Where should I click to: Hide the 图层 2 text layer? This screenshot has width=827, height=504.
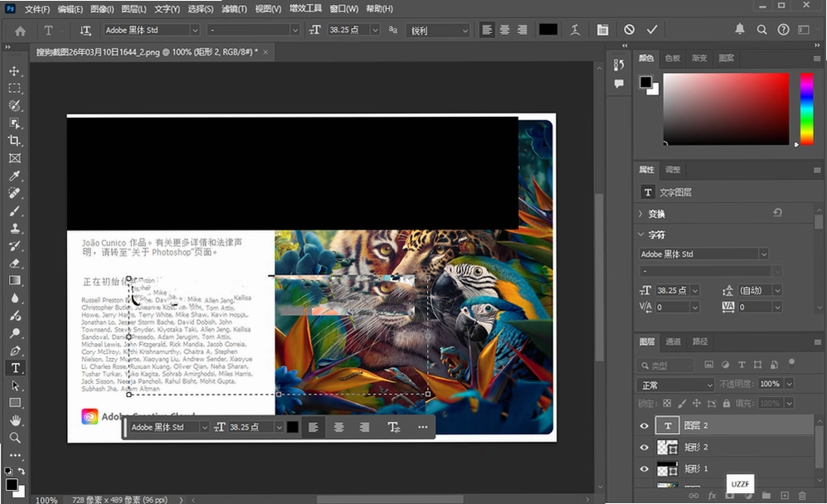coord(644,425)
